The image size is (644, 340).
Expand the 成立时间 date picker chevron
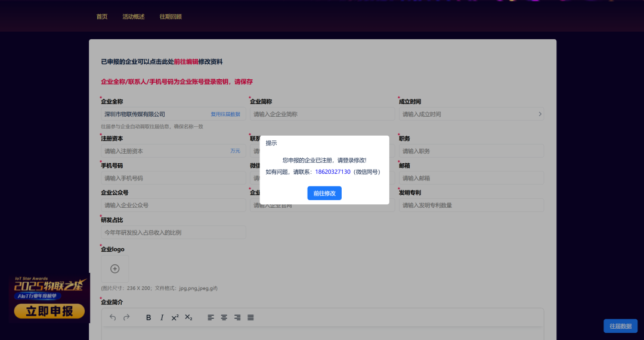540,114
